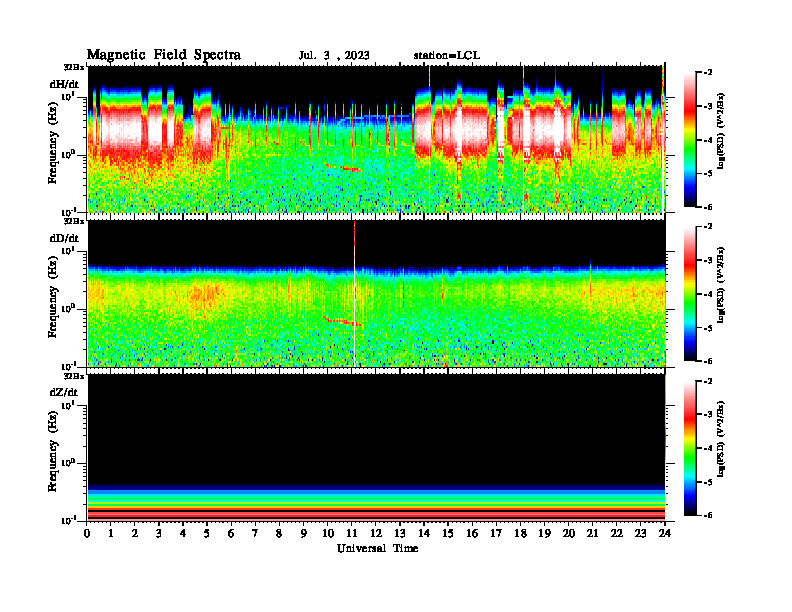Click the dZ/dt panel label
Screen dimensions: 792x612
click(64, 392)
